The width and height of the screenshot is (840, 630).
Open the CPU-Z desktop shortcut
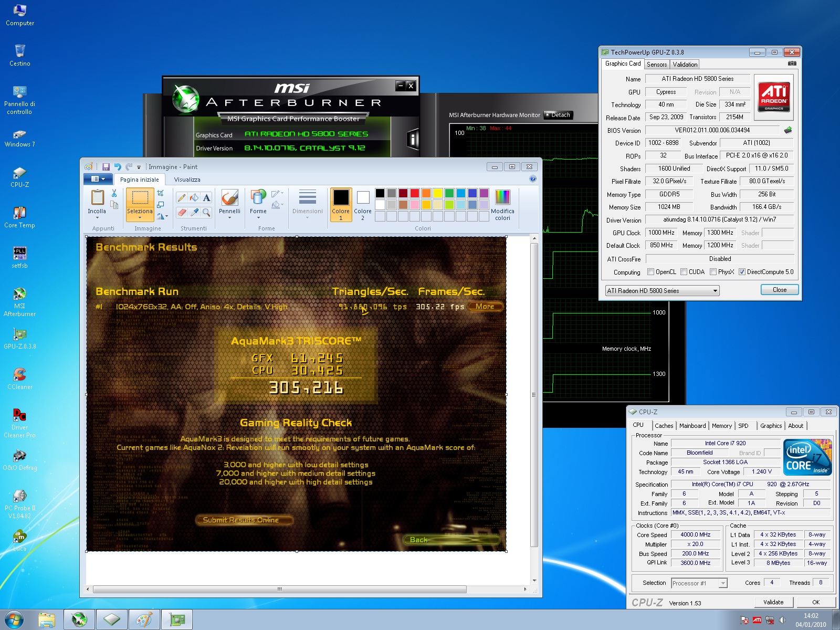point(19,177)
